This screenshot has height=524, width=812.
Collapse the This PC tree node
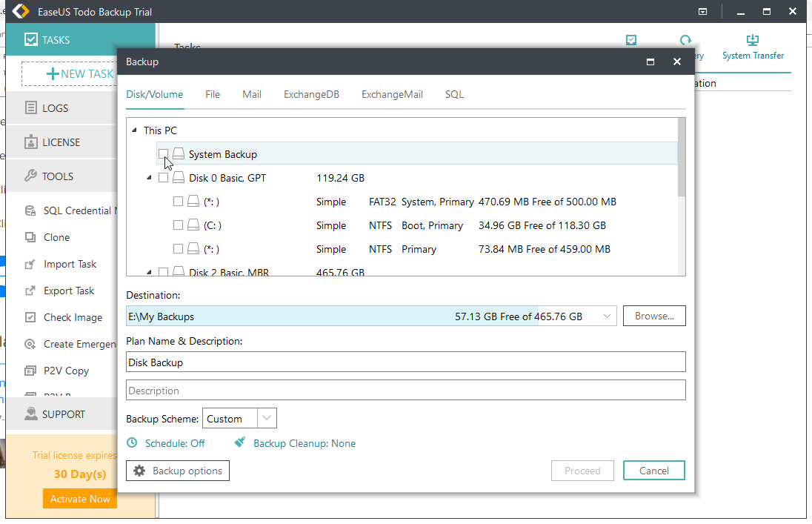pyautogui.click(x=134, y=130)
